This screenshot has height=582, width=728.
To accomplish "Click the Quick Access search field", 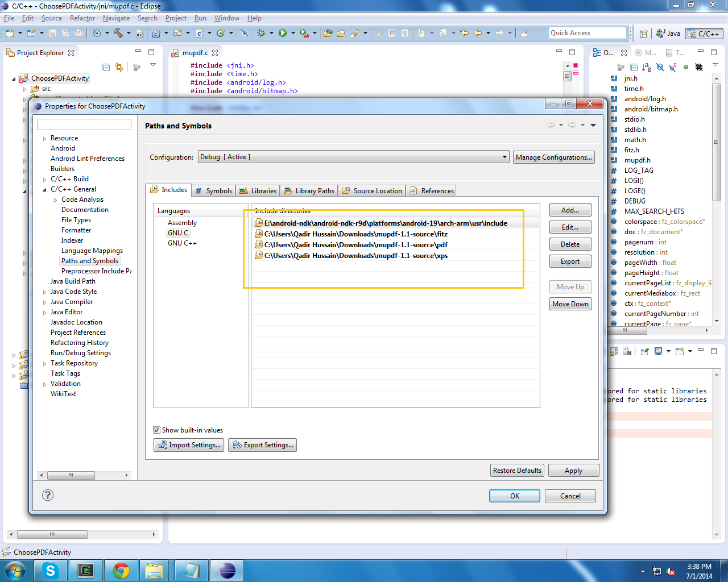I will (x=588, y=33).
